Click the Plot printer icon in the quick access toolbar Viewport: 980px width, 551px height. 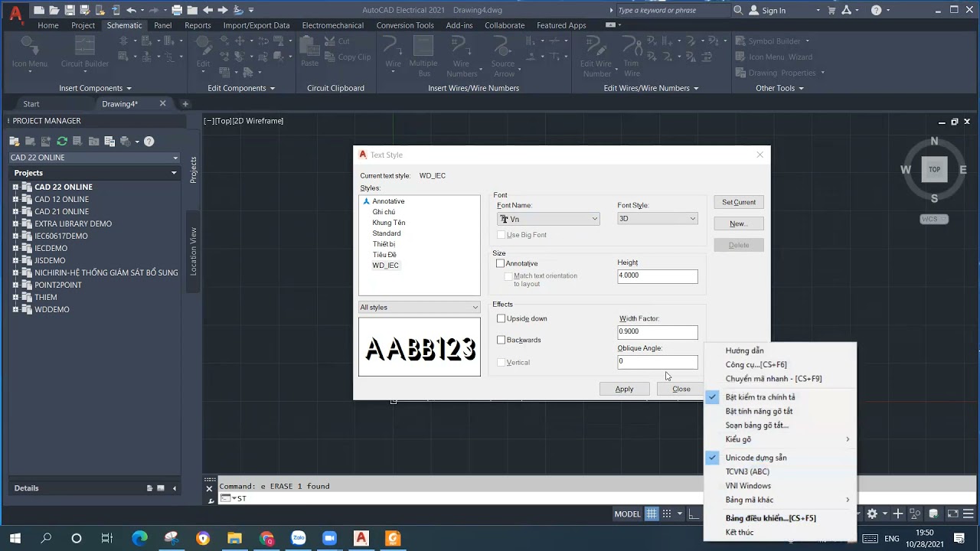(x=177, y=10)
